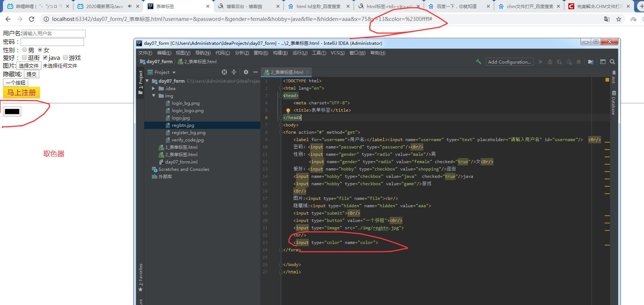Click the orange 马上注册 image button
This screenshot has width=644, height=305.
pos(21,93)
